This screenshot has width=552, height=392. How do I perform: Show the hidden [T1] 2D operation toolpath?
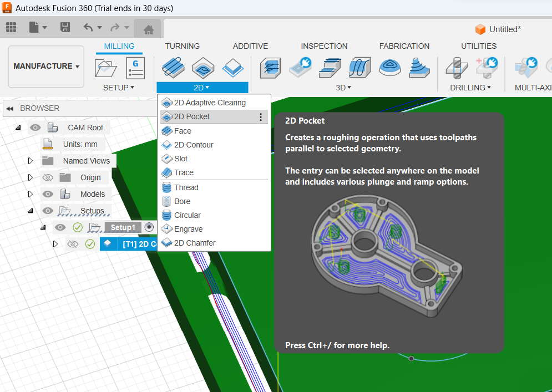coord(73,244)
